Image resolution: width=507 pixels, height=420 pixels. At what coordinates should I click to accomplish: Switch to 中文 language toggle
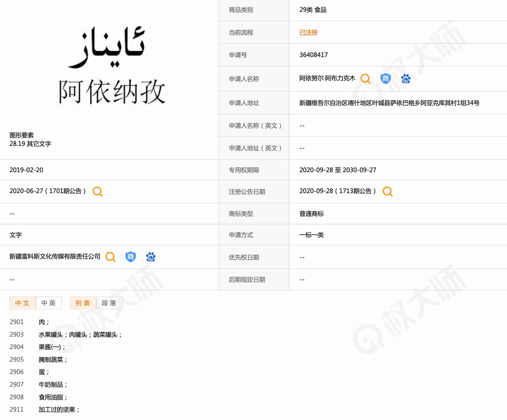coord(22,303)
